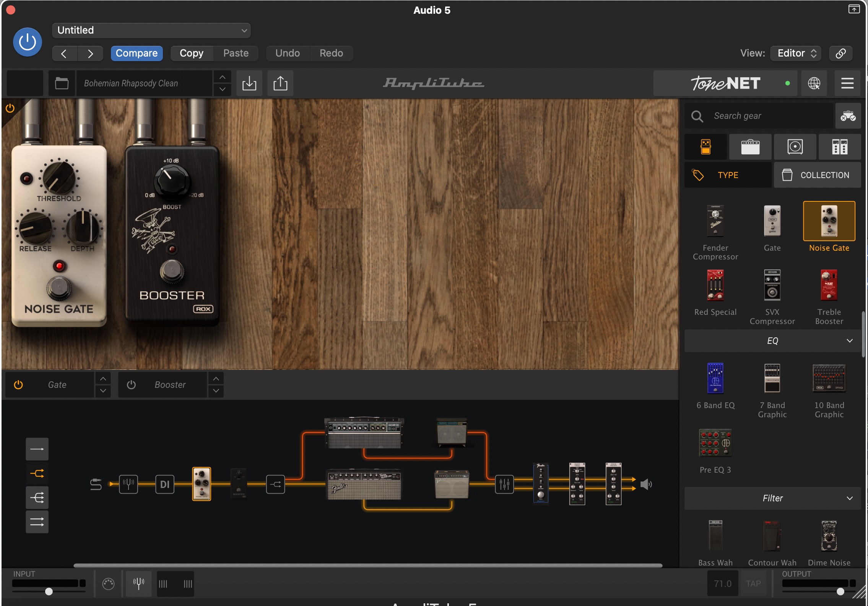Viewport: 868px width, 606px height.
Task: Click the Paste button
Action: [x=236, y=53]
